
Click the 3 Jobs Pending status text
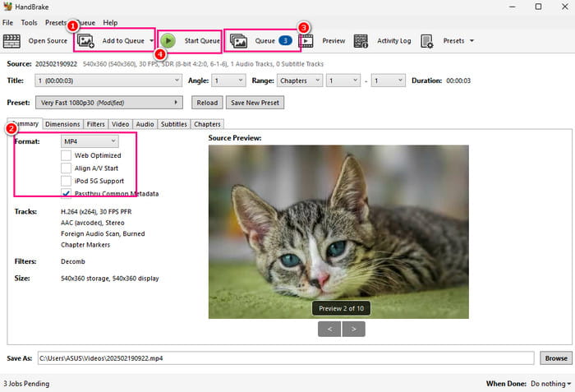point(26,384)
